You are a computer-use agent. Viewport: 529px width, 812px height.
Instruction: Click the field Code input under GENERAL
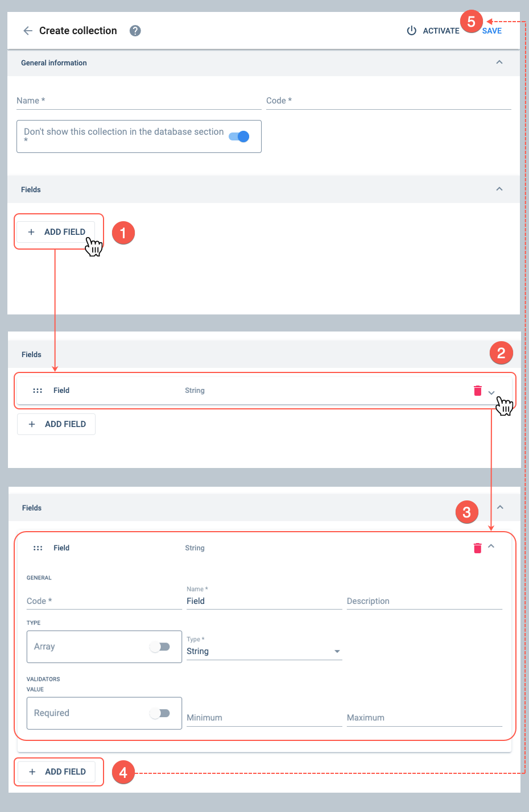[x=104, y=601]
